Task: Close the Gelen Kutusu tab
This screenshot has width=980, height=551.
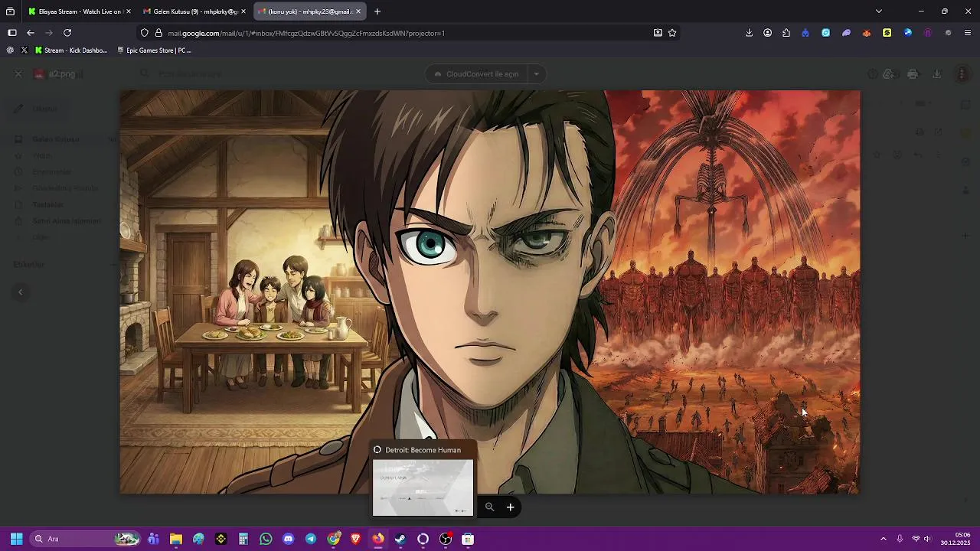Action: [x=243, y=11]
